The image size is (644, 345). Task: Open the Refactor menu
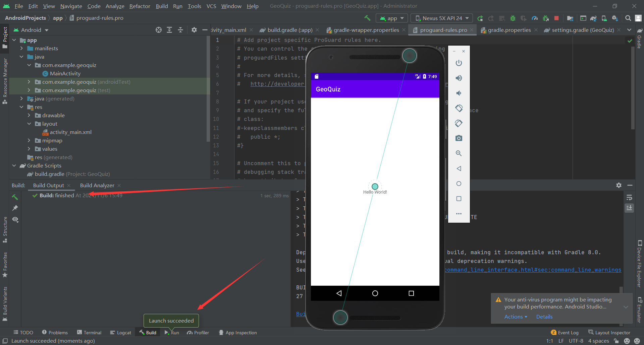point(140,6)
